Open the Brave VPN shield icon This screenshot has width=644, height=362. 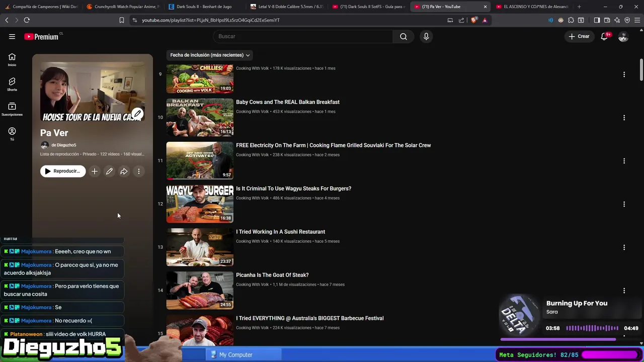pyautogui.click(x=627, y=20)
